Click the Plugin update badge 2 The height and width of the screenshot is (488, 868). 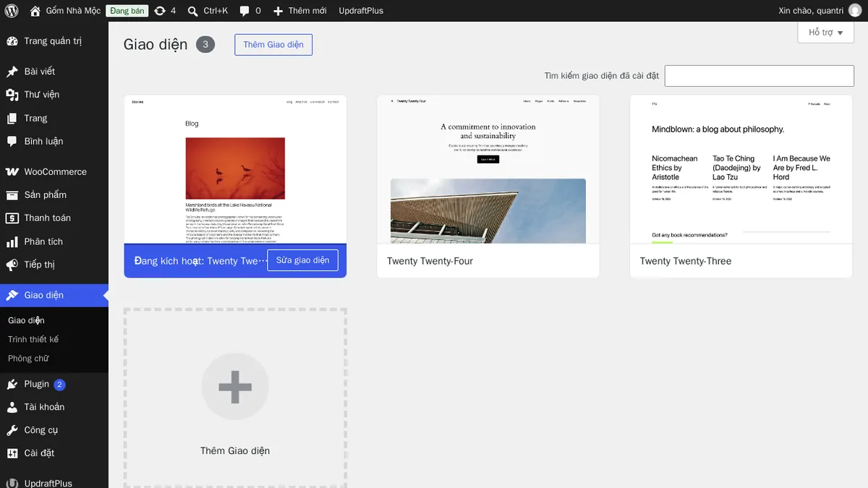[59, 385]
